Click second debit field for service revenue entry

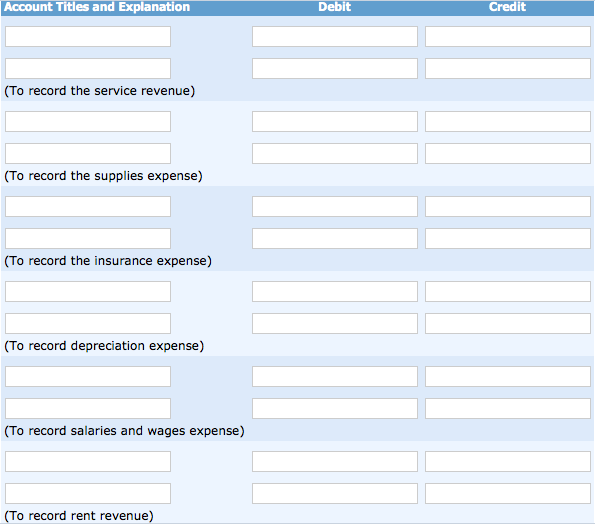(335, 68)
